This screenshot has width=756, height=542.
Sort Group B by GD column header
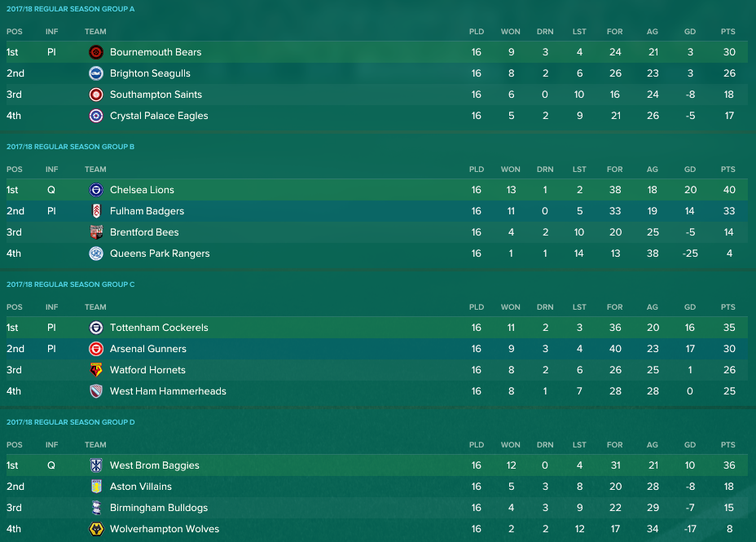(x=690, y=170)
